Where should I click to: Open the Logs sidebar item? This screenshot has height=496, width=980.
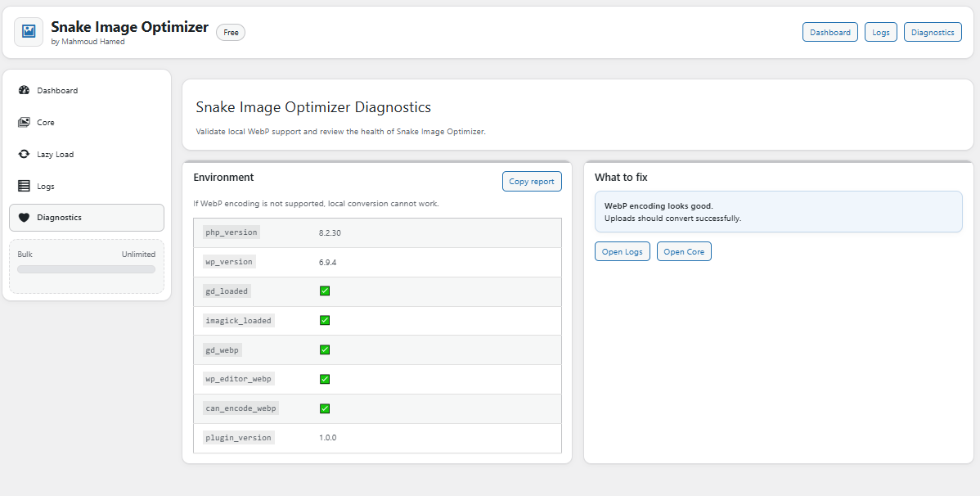tap(87, 187)
